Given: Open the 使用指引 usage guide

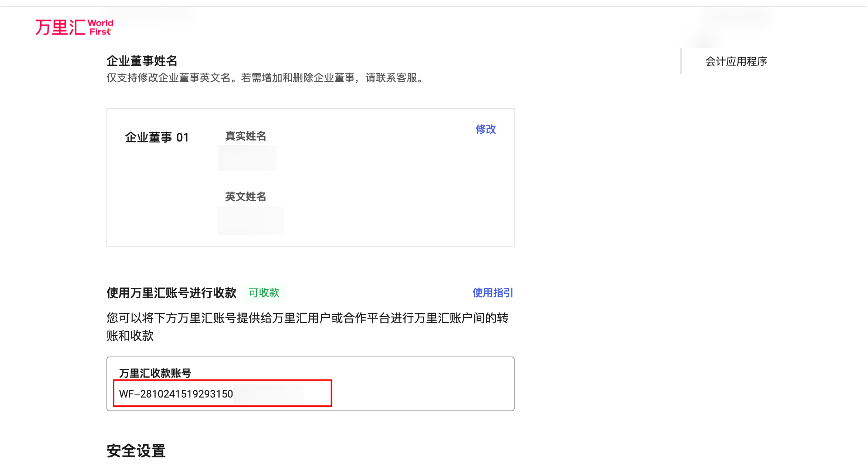Looking at the screenshot, I should (492, 293).
